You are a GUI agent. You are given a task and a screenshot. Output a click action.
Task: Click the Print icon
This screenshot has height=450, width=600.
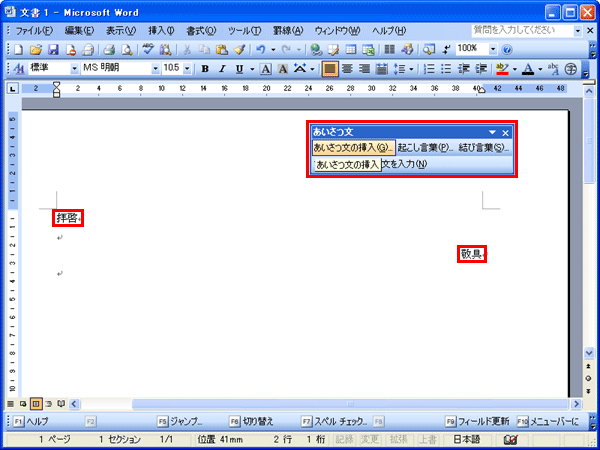109,49
